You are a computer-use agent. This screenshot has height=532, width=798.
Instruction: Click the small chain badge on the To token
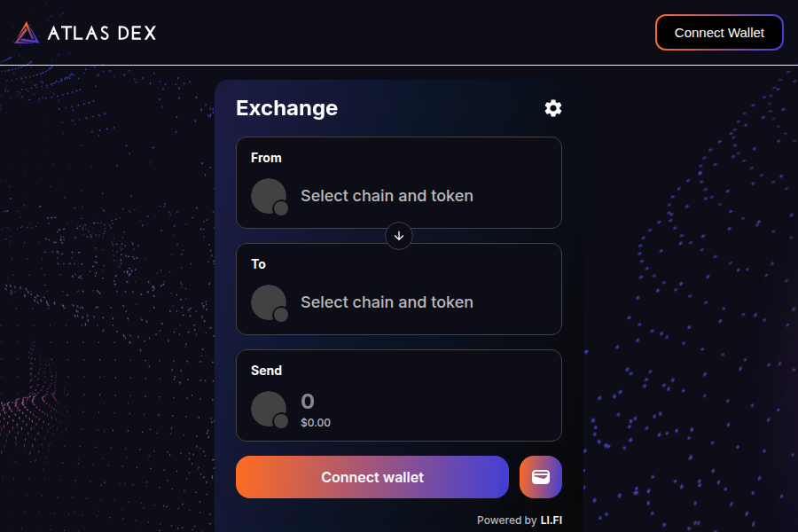coord(281,314)
